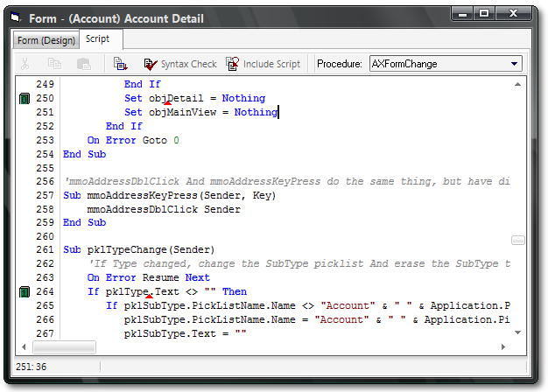Click 'End If' on line 252
This screenshot has width=548, height=392.
(124, 126)
